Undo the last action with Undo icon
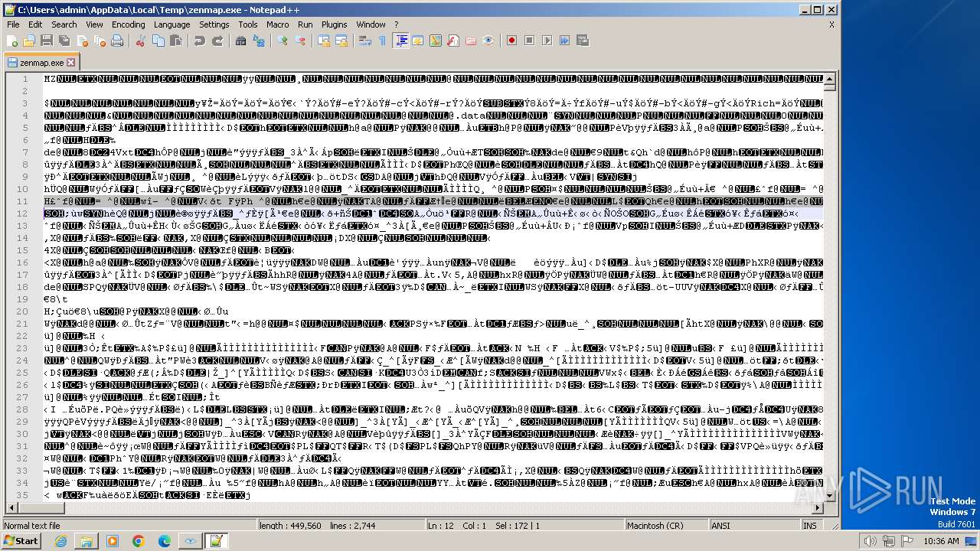 click(x=200, y=41)
